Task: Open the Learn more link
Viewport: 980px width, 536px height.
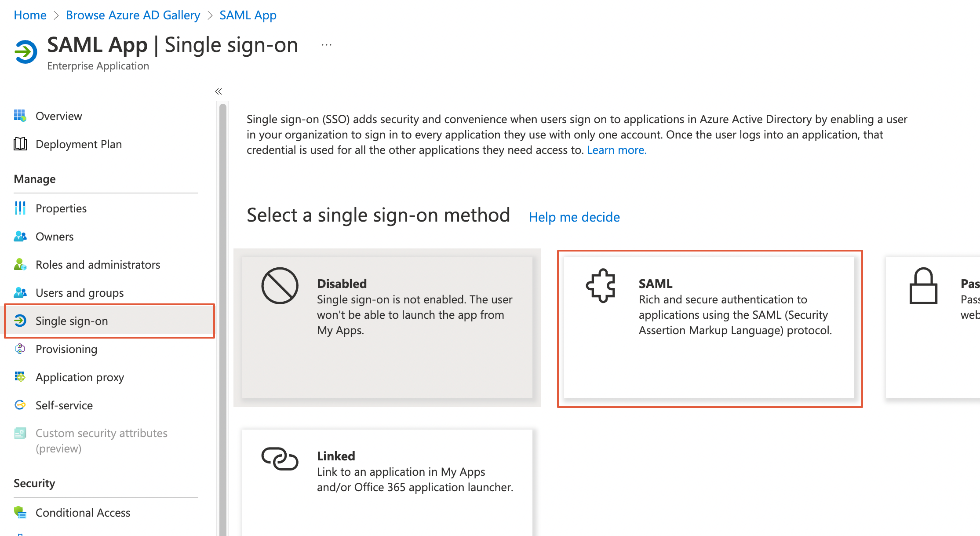Action: pos(616,150)
